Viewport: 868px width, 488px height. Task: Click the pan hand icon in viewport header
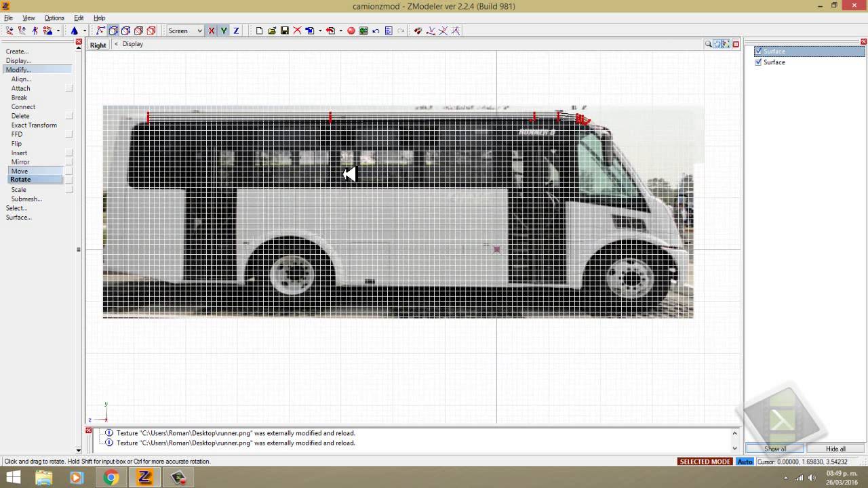[717, 44]
